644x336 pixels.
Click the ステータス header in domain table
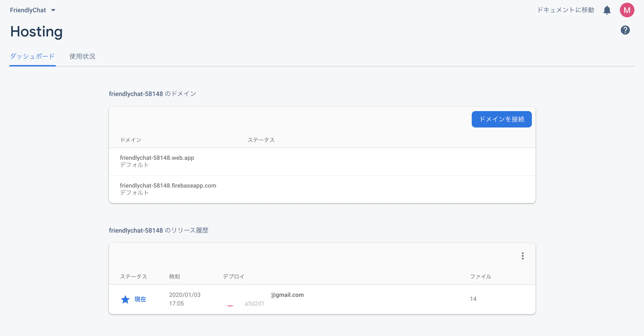(x=261, y=140)
